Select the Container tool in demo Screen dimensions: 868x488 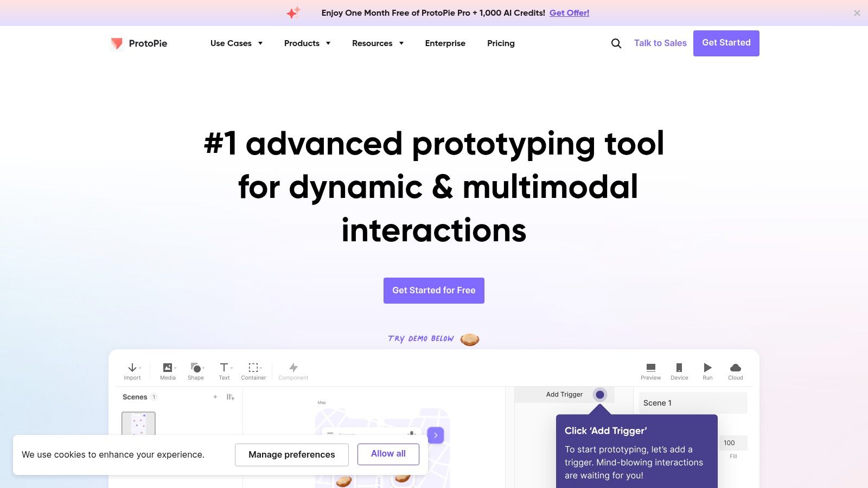[253, 371]
